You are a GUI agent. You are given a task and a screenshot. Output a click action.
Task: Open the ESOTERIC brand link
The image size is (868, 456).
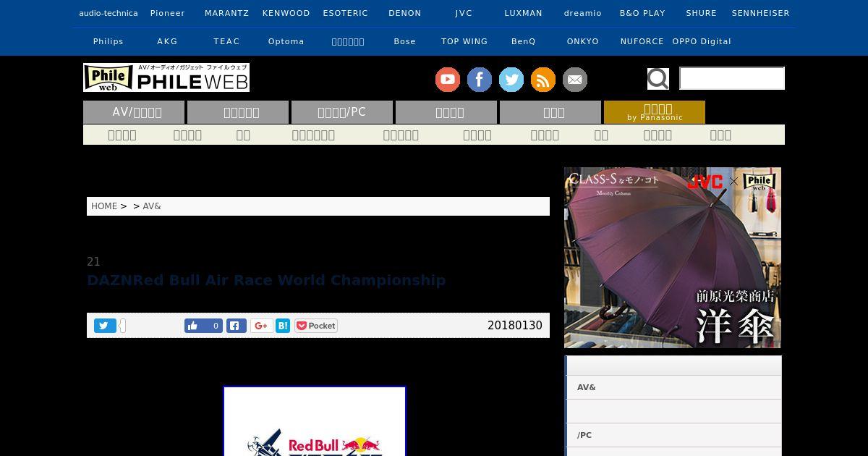tap(346, 13)
